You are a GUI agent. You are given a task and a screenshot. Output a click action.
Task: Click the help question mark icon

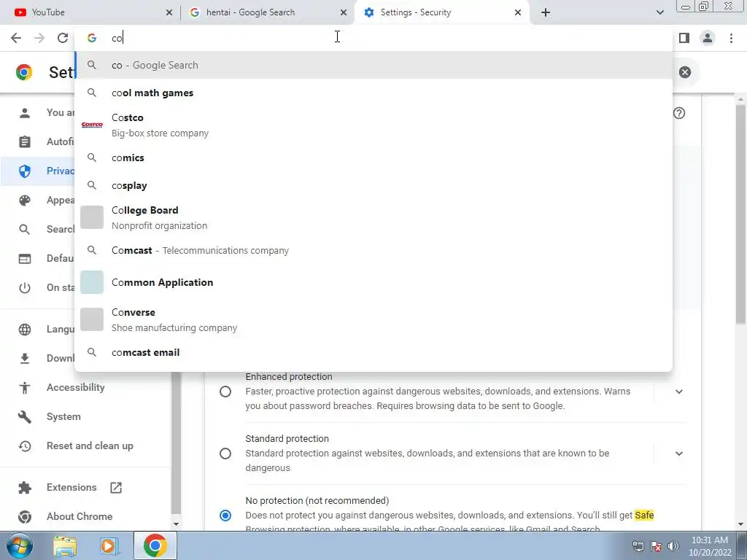(679, 113)
